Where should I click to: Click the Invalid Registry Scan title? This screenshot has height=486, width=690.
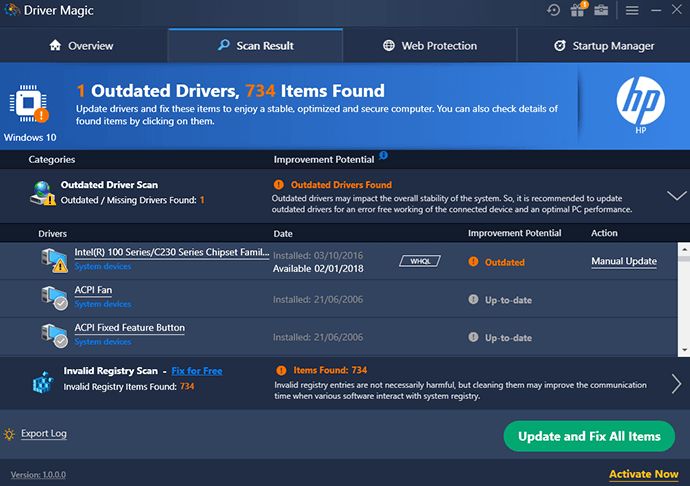click(110, 371)
